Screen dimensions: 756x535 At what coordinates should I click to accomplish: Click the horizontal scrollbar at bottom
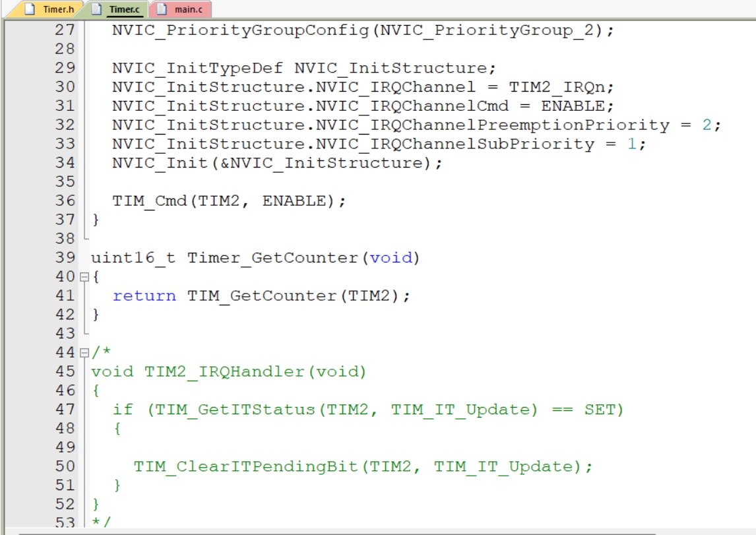(x=338, y=532)
